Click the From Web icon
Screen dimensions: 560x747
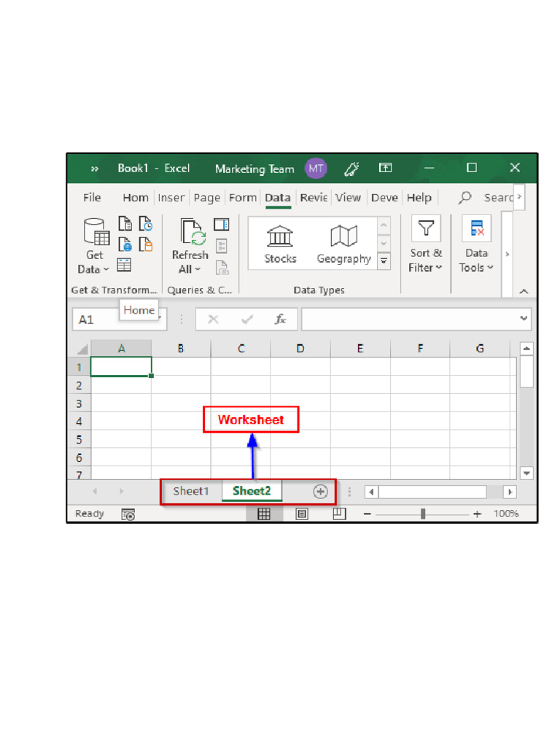point(125,244)
